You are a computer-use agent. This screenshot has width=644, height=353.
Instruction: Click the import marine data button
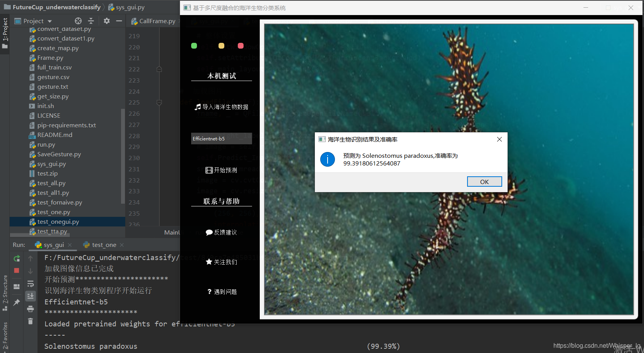tap(222, 107)
